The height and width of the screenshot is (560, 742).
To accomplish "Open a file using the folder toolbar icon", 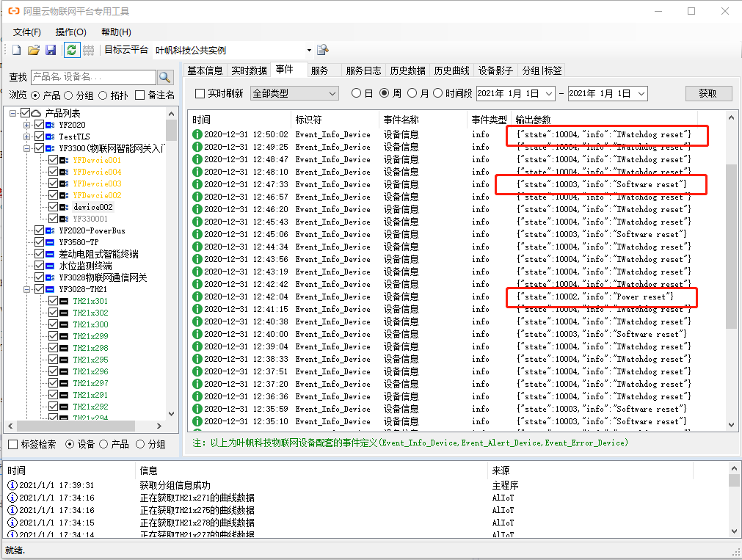I will [33, 49].
